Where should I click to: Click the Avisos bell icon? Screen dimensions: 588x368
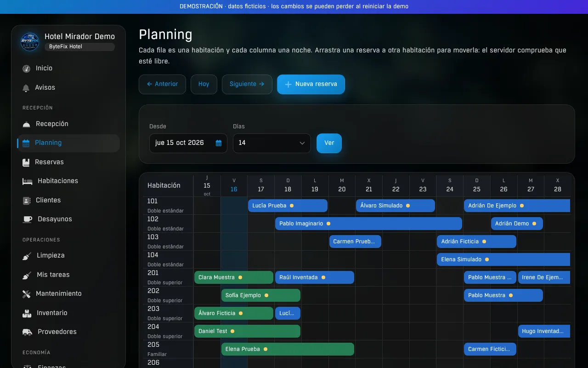coord(26,88)
